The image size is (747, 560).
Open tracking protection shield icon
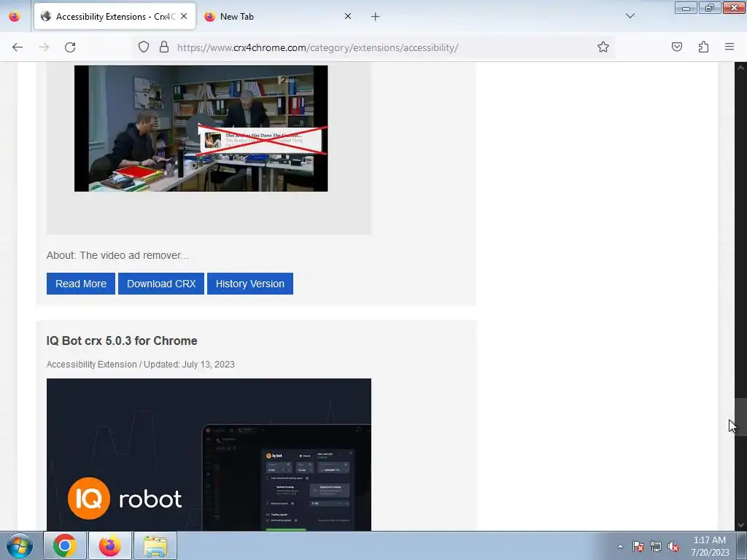[144, 47]
